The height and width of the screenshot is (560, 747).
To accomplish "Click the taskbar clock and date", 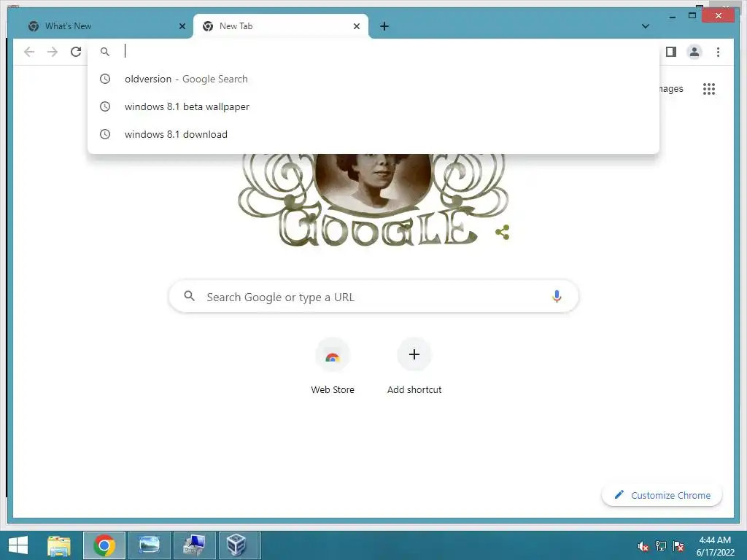I will (715, 546).
